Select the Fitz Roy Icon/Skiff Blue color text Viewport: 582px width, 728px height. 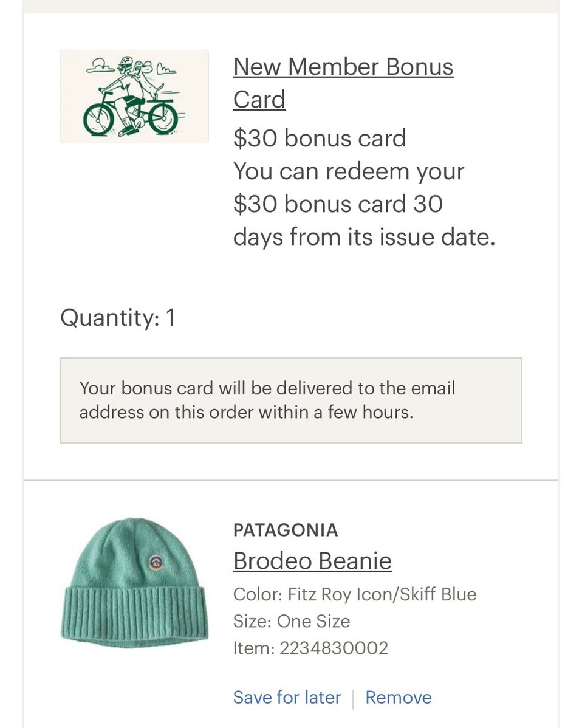pyautogui.click(x=382, y=594)
